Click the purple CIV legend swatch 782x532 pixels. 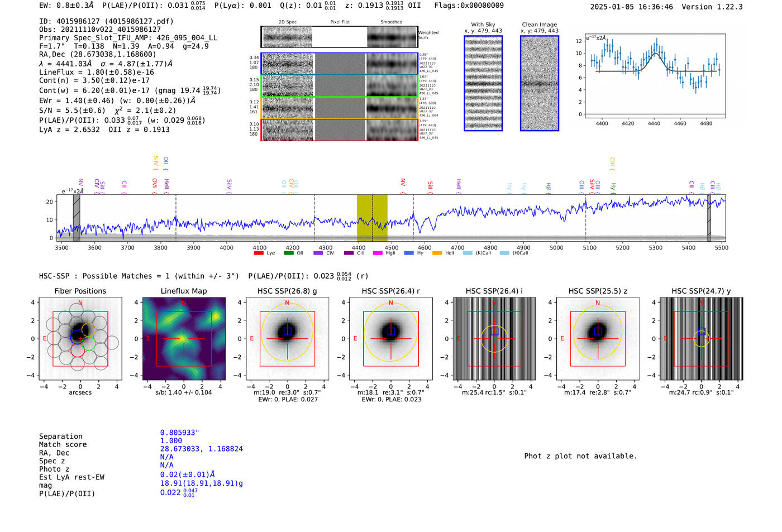318,253
